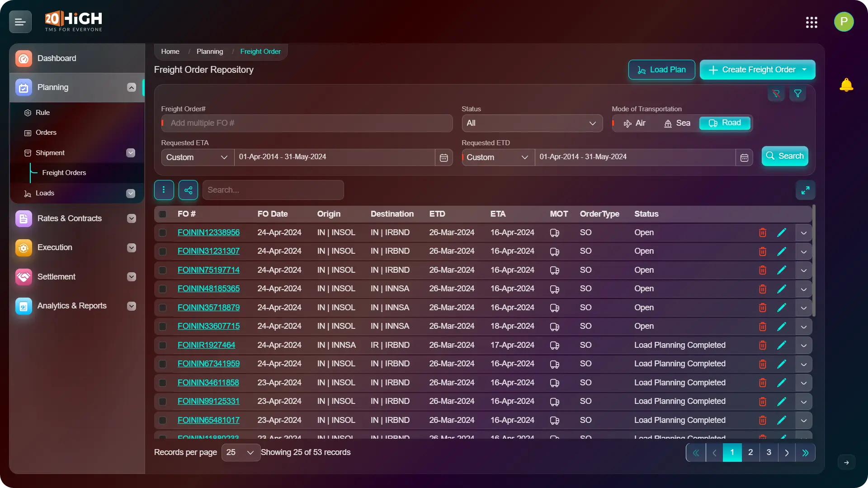Expand Execution sidebar section
868x488 pixels.
pyautogui.click(x=132, y=248)
